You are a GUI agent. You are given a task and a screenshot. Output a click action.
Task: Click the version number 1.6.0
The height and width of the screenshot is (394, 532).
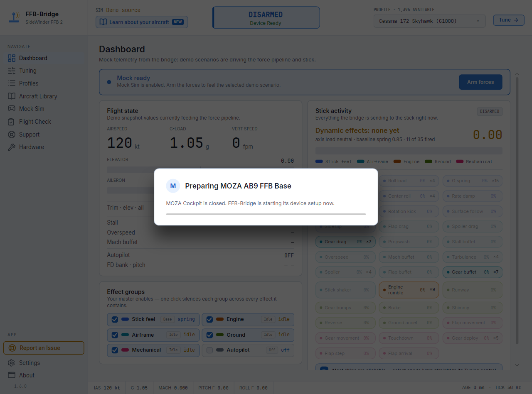click(20, 386)
